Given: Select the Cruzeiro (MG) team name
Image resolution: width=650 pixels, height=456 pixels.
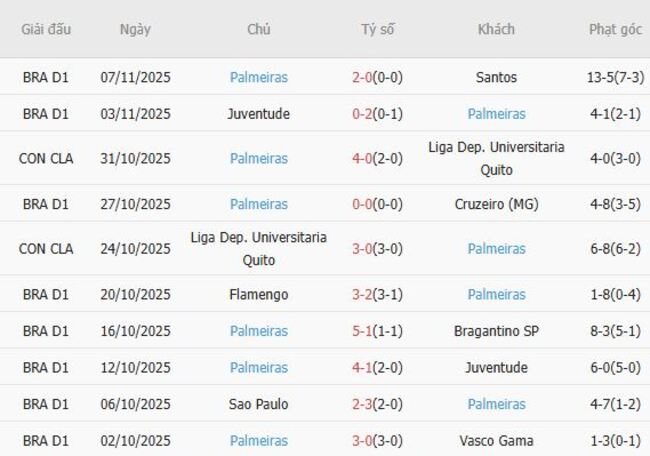Looking at the screenshot, I should 496,204.
